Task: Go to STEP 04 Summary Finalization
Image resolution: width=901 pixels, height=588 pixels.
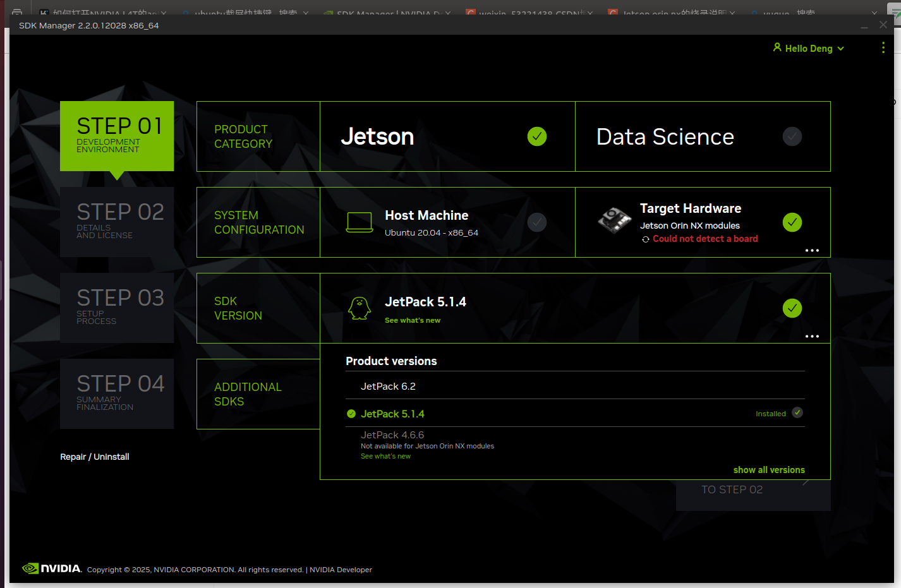Action: coord(117,393)
